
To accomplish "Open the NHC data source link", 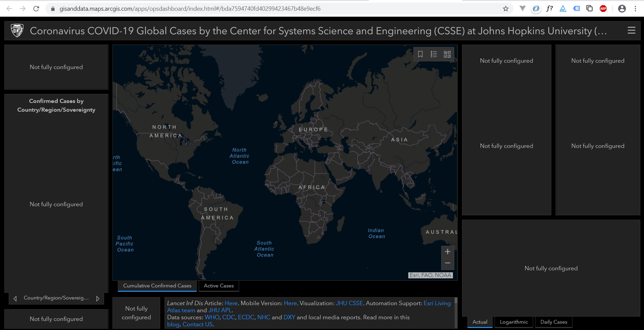I will pyautogui.click(x=264, y=317).
